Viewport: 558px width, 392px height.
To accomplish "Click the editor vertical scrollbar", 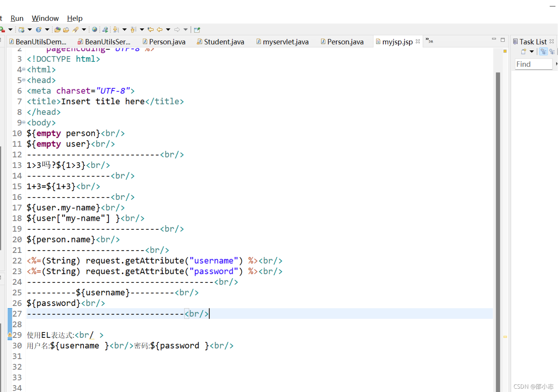I will coord(498,232).
